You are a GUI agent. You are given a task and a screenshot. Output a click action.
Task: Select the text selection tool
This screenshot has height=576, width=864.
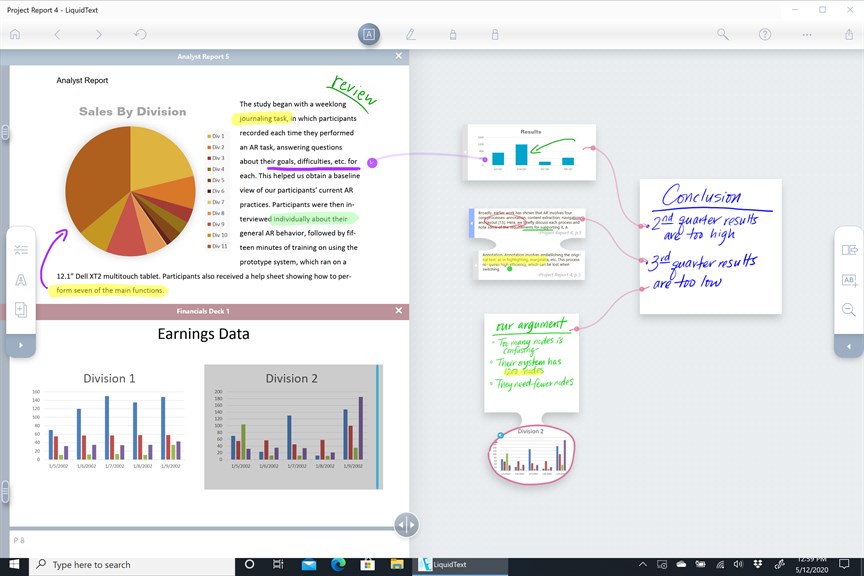369,34
